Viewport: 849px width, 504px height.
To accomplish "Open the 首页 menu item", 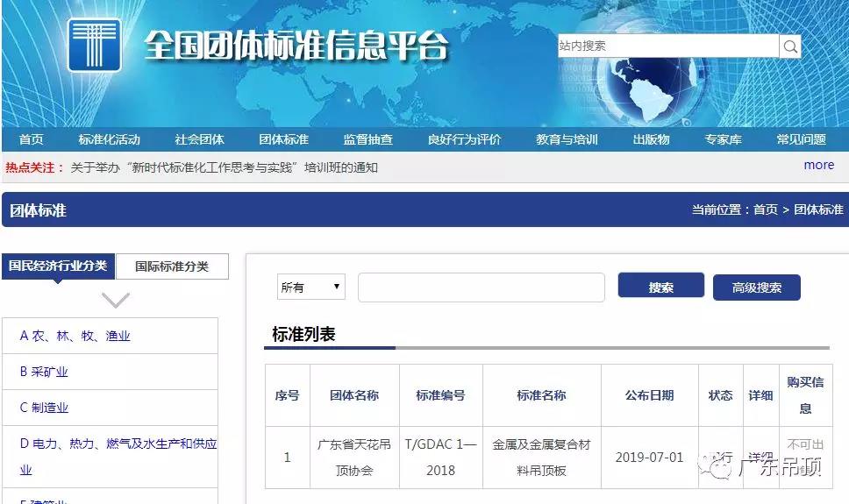I will pos(31,139).
